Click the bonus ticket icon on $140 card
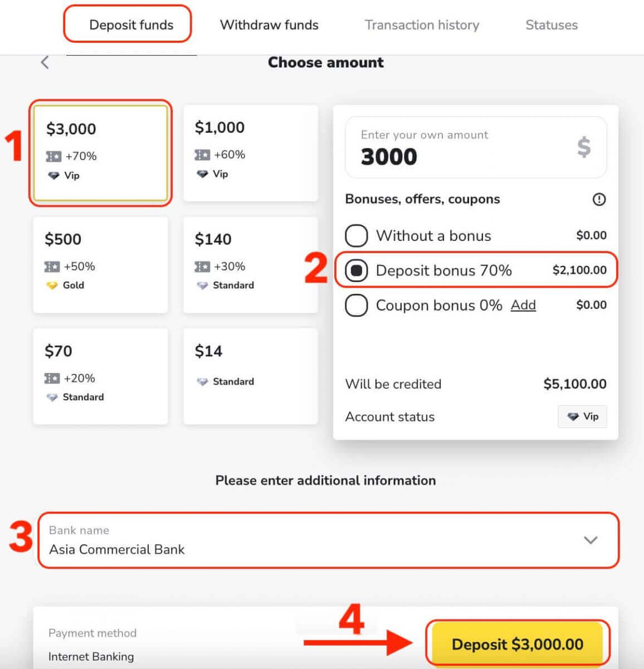 pos(202,267)
